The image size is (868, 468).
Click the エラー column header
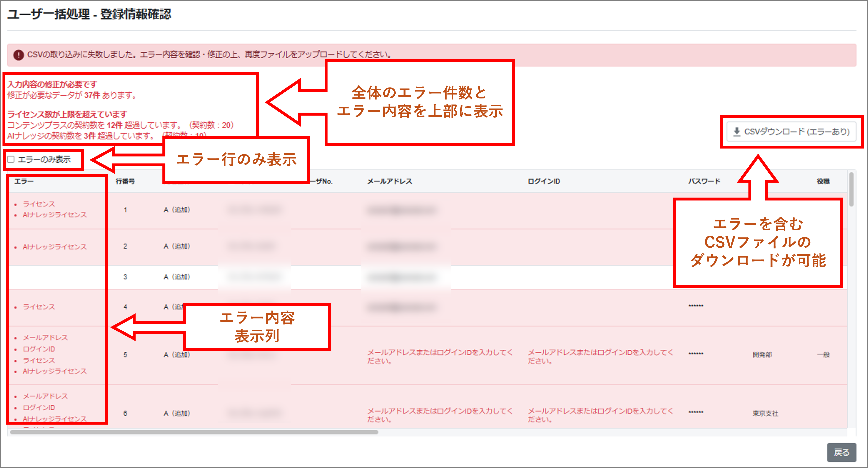coord(24,181)
